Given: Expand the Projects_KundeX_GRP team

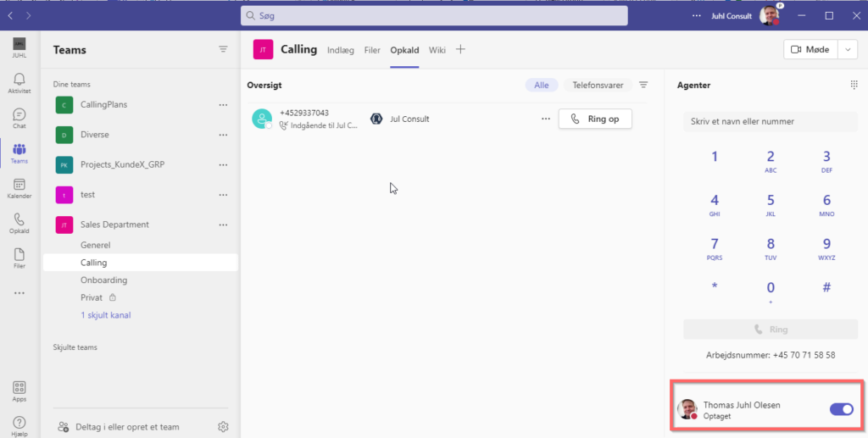Looking at the screenshot, I should coord(122,164).
